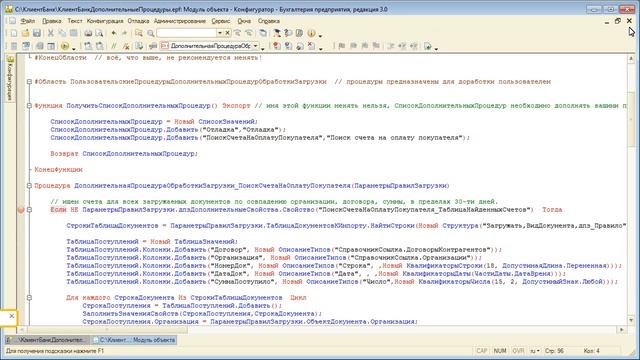Image resolution: width=640 pixels, height=360 pixels.
Task: Switch to 'Модуль объекта' window tab
Action: (x=134, y=340)
